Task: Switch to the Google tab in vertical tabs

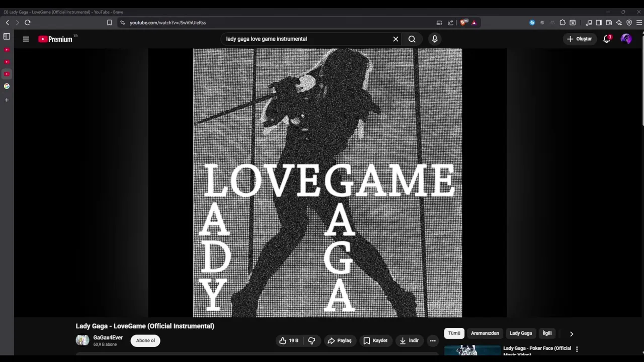Action: click(7, 86)
